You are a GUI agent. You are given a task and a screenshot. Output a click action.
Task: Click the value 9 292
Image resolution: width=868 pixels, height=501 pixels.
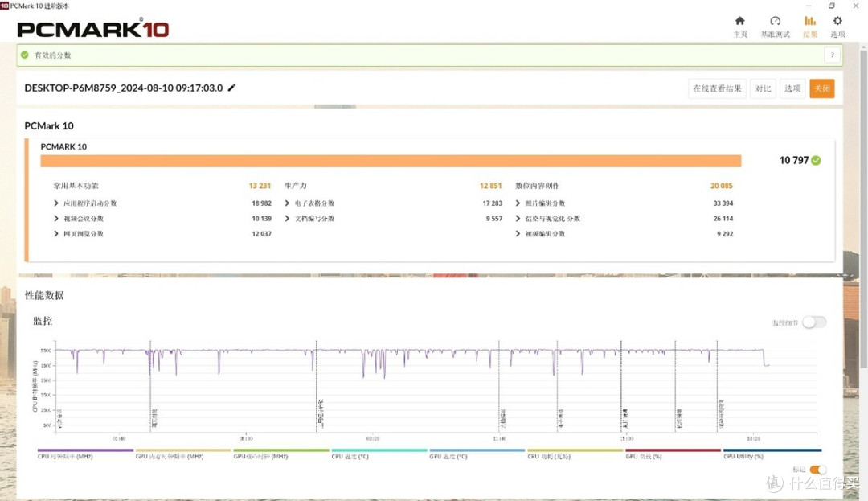click(725, 234)
